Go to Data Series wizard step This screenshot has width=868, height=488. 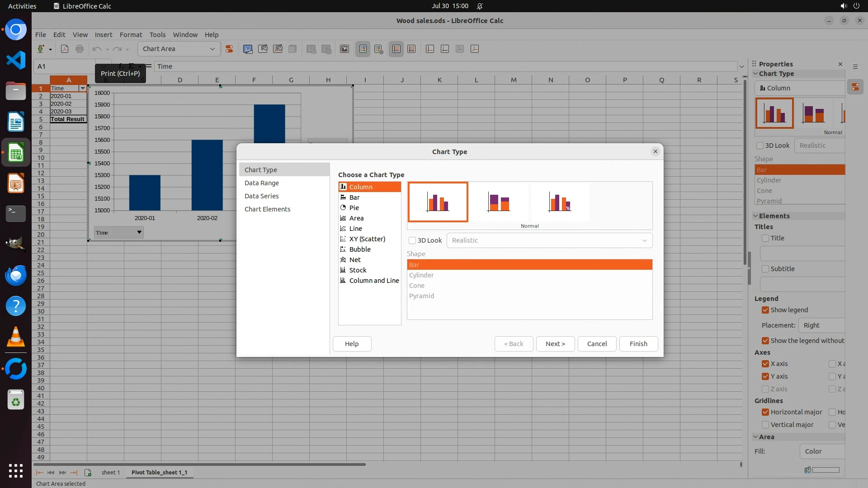click(261, 196)
